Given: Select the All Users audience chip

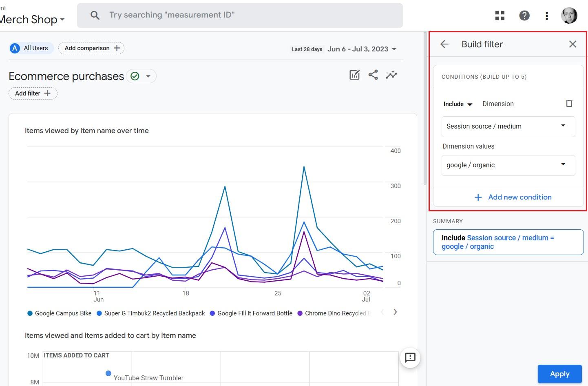Looking at the screenshot, I should click(31, 48).
